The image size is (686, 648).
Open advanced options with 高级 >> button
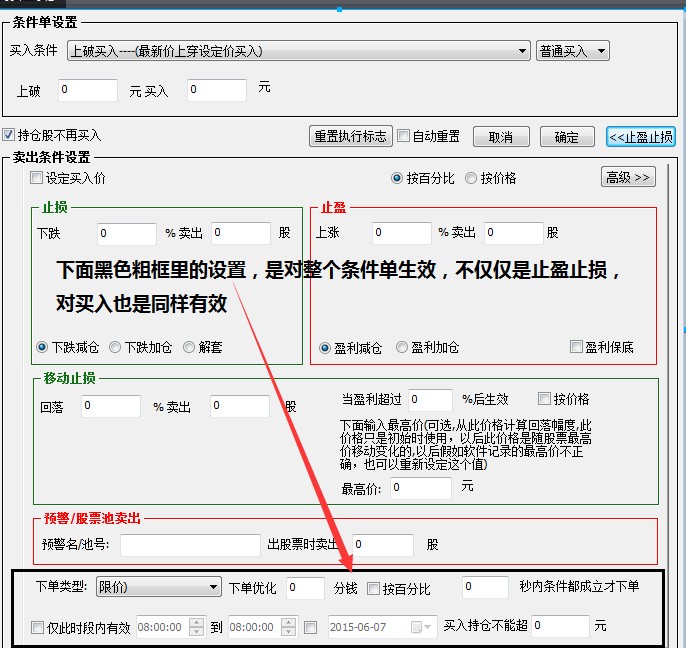tap(628, 177)
